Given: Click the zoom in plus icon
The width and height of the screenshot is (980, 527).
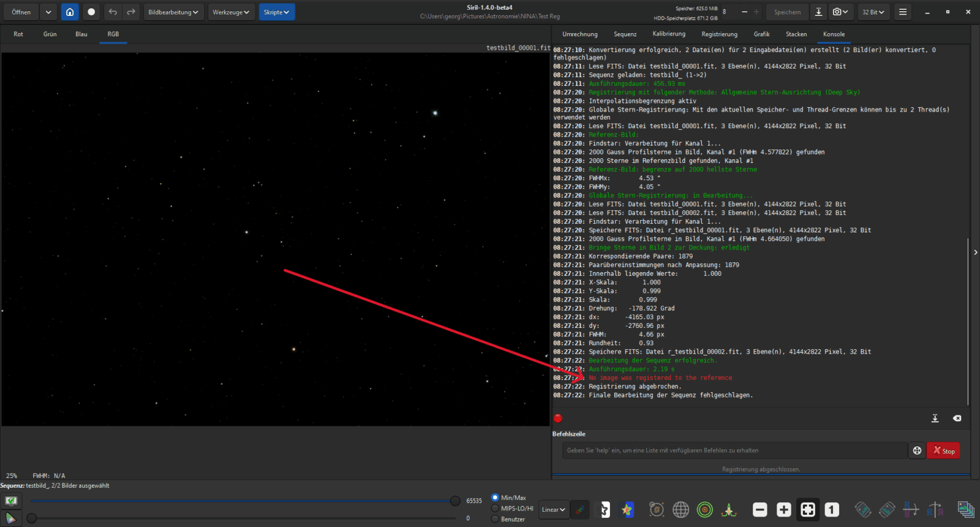Looking at the screenshot, I should 783,510.
